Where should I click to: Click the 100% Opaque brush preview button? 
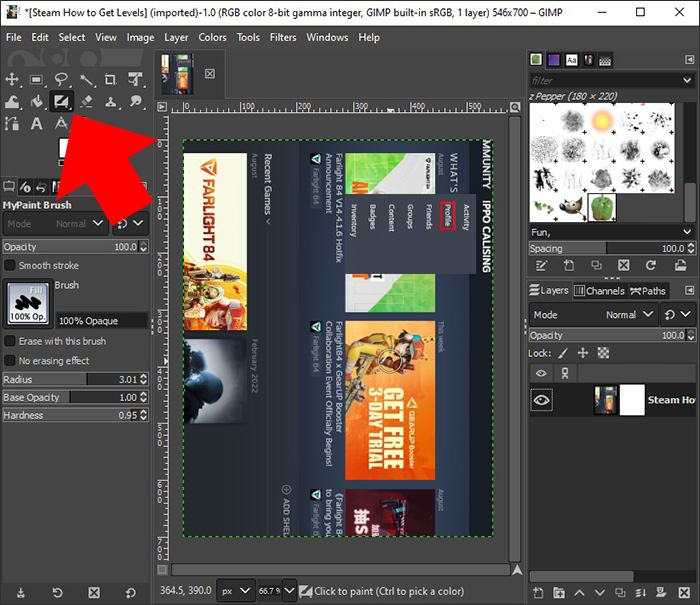(x=27, y=302)
